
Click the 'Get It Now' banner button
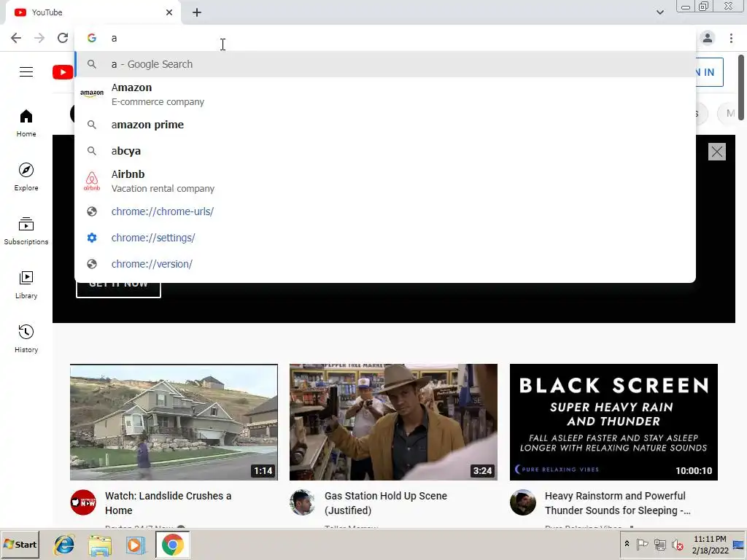tap(119, 289)
